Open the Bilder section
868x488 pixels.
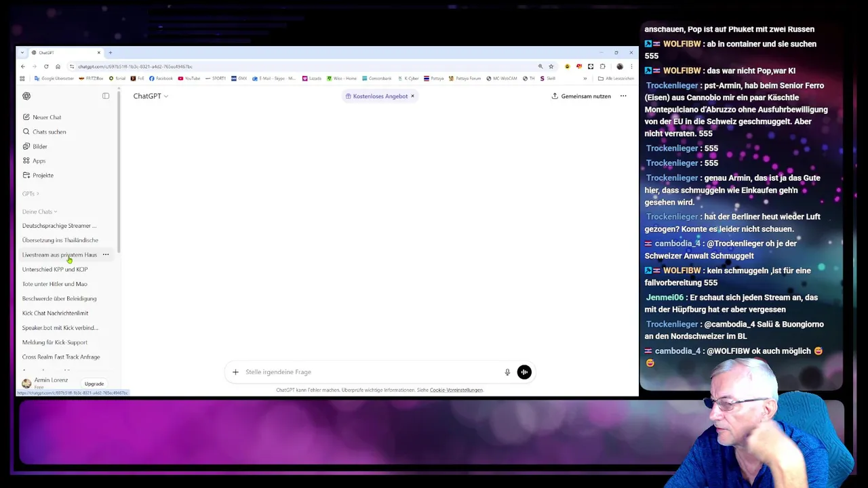35,146
